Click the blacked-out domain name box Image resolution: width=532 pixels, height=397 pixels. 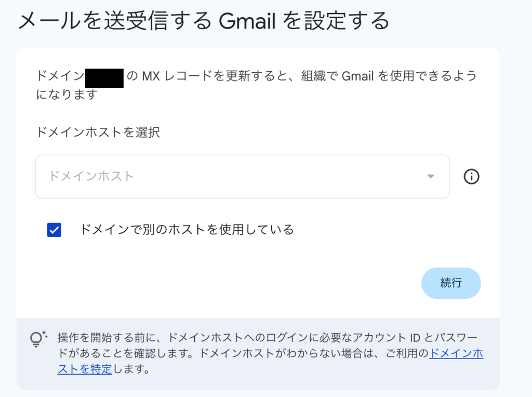tap(104, 77)
